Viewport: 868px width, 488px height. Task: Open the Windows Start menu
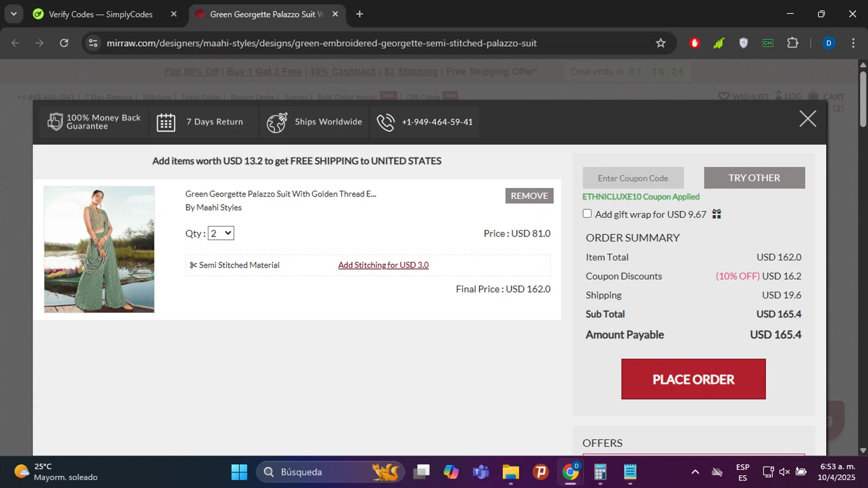239,472
